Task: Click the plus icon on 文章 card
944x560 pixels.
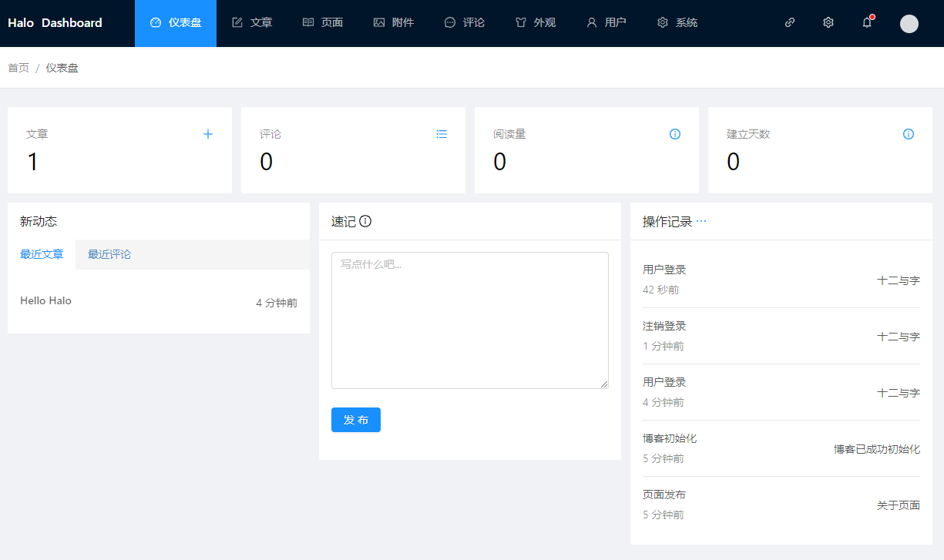Action: [207, 134]
